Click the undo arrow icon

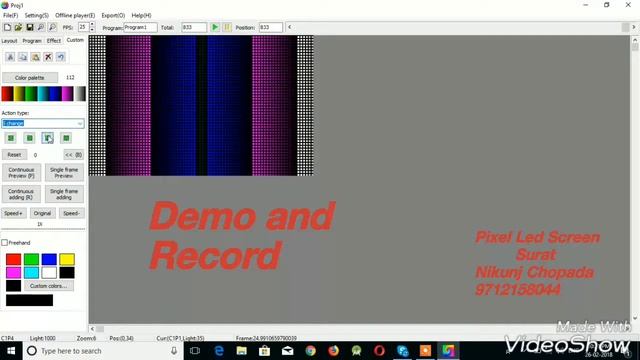(61, 57)
